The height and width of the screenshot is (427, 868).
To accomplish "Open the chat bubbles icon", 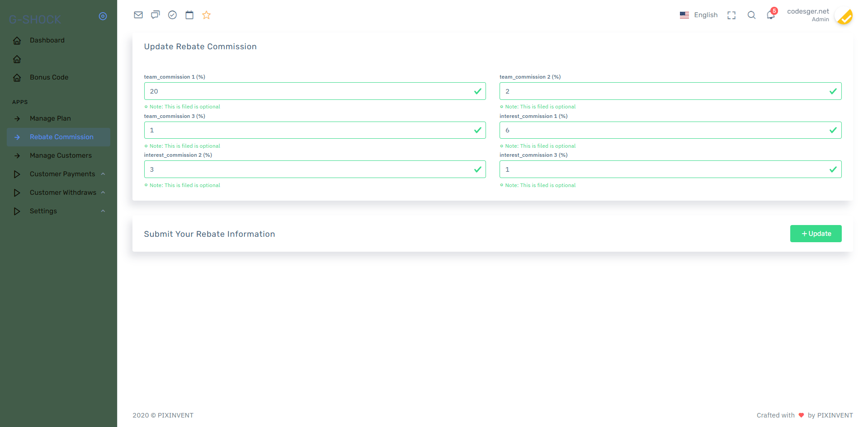I will click(156, 15).
